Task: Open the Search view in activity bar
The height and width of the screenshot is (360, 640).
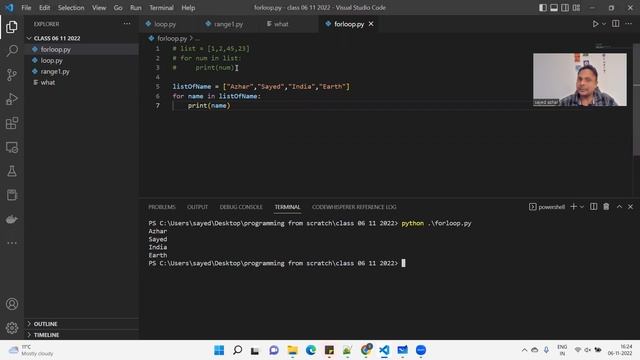Action: 12,51
